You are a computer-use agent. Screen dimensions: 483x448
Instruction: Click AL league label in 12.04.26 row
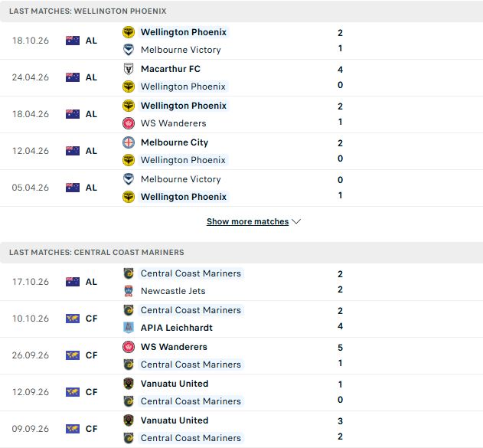pyautogui.click(x=91, y=151)
